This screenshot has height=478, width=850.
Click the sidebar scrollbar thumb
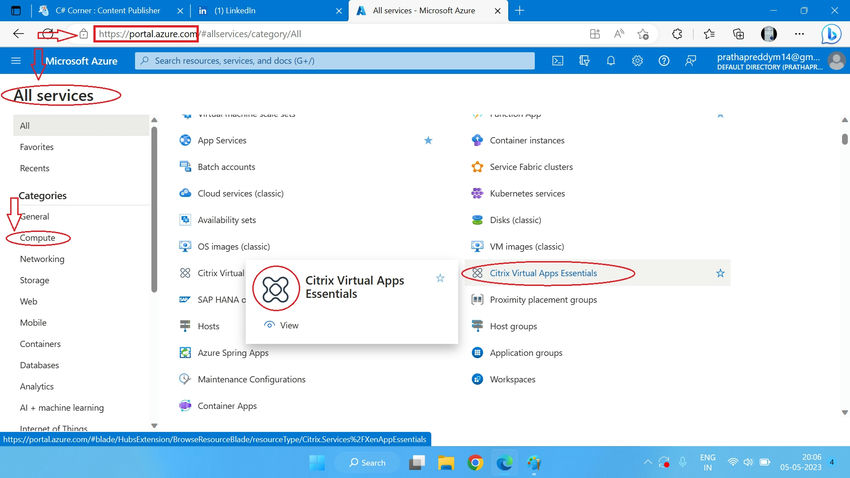(154, 209)
